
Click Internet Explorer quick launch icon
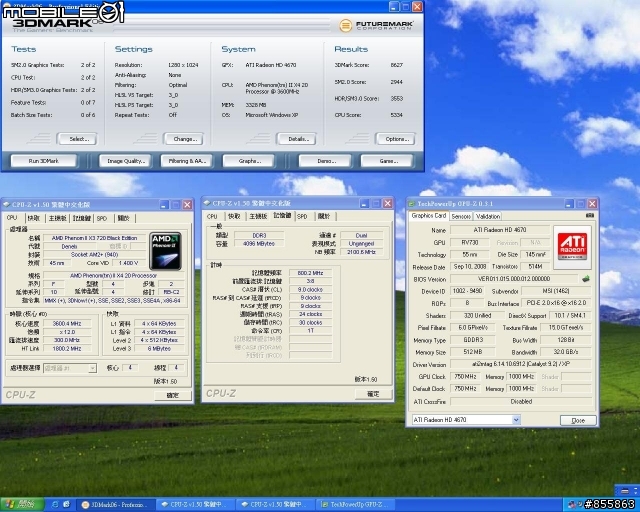[x=55, y=505]
